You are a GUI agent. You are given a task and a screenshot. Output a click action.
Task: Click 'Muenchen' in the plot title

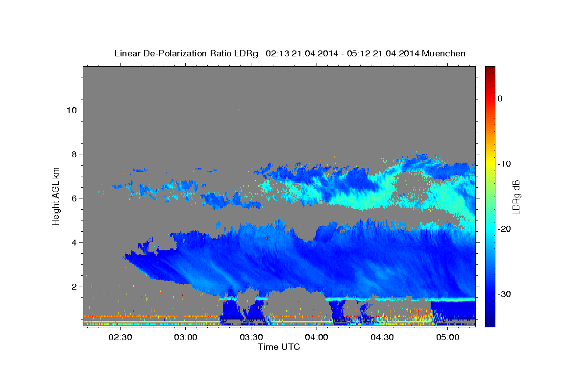444,53
